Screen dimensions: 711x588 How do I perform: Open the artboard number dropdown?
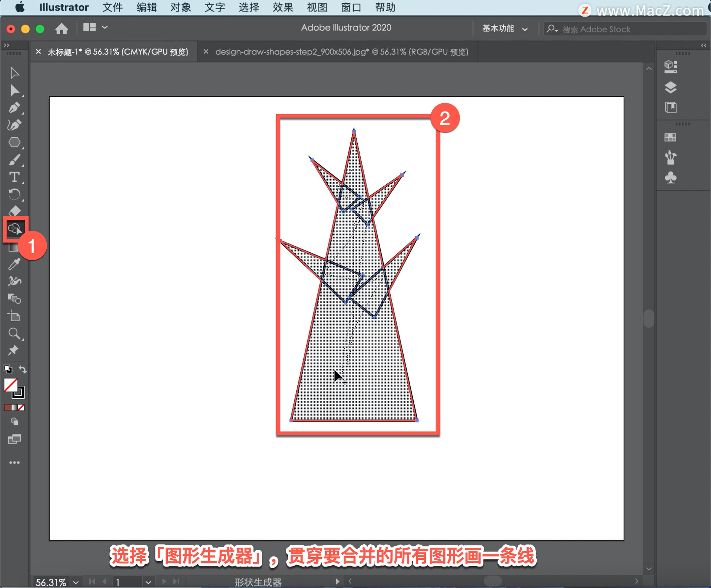pos(148,582)
